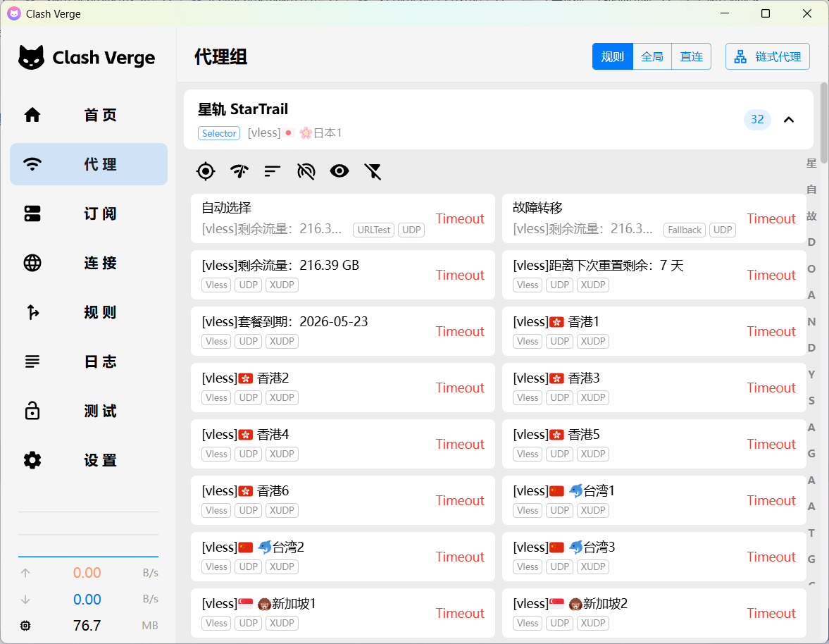Toggle the eye icon for proxy details
The height and width of the screenshot is (644, 829).
339,171
